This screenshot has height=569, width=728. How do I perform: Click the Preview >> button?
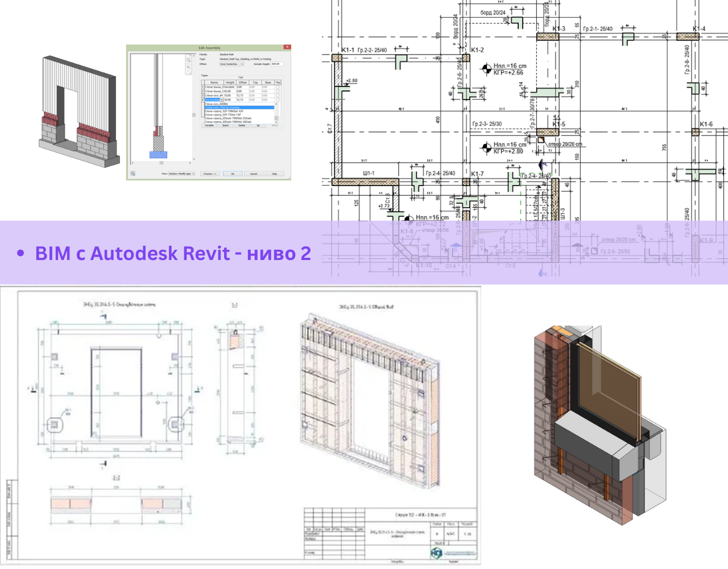[210, 174]
